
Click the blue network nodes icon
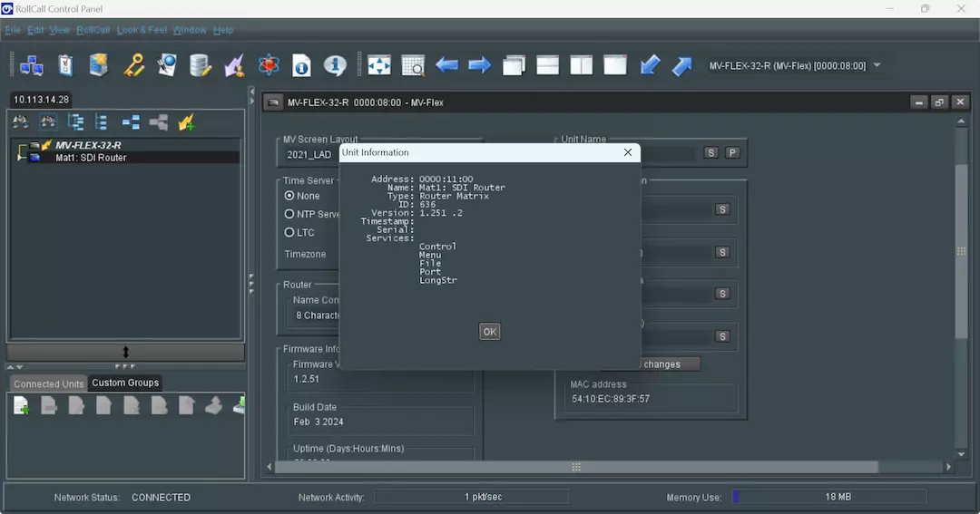(131, 121)
